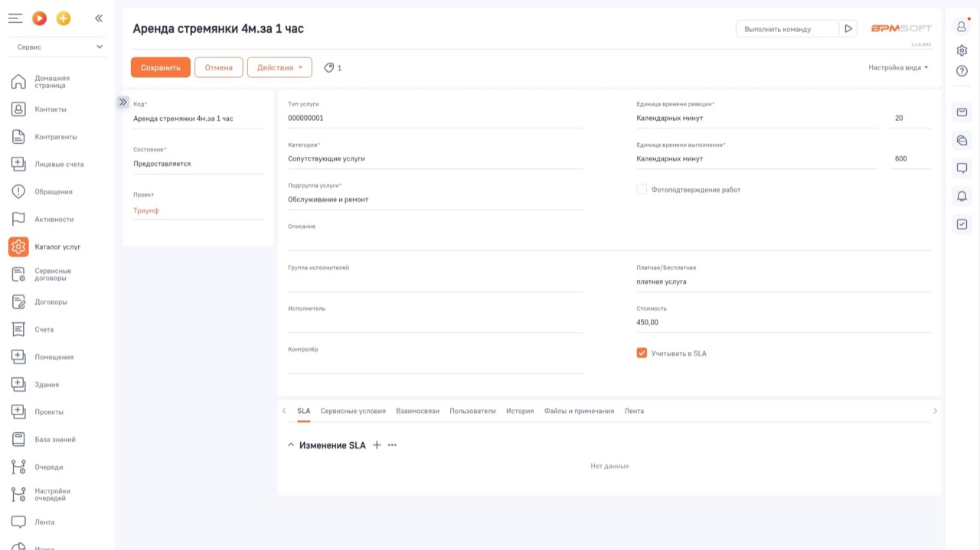Image resolution: width=980 pixels, height=550 pixels.
Task: Enable the Фотоподтверждение работ checkbox
Action: tap(642, 190)
